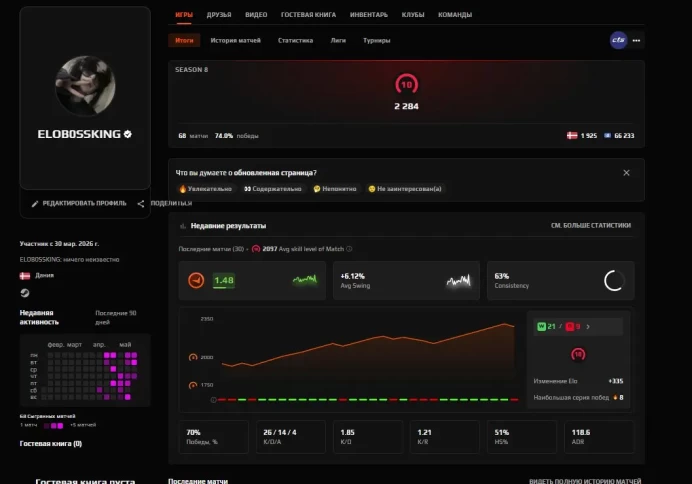Open the 70% Победы stat card
Viewport: 692px width, 484px height.
[214, 437]
